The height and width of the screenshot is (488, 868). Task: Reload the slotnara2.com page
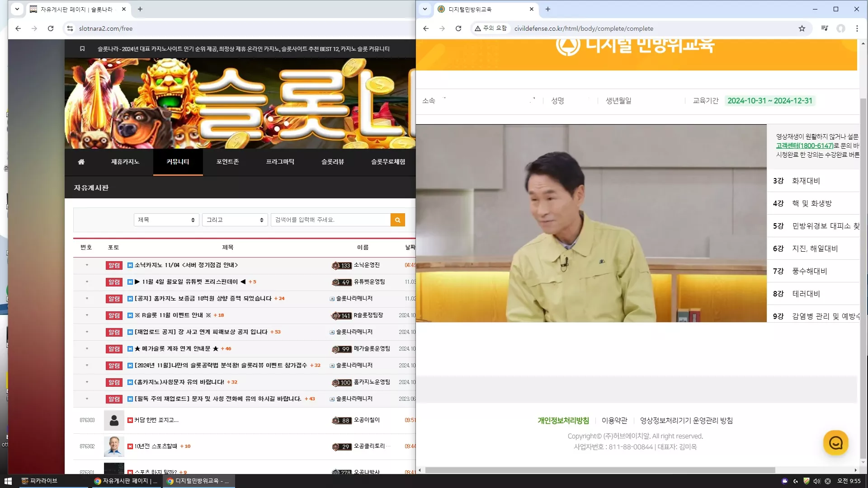51,28
